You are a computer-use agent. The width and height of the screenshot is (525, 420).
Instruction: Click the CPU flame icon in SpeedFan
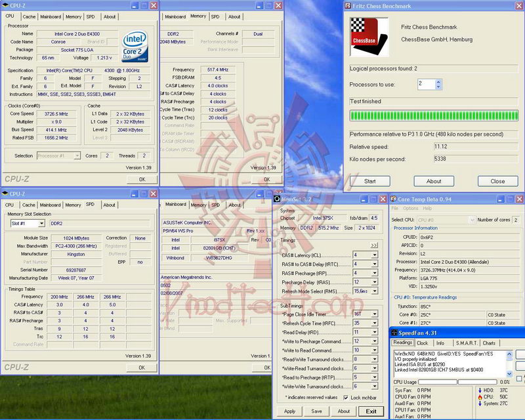(x=480, y=397)
